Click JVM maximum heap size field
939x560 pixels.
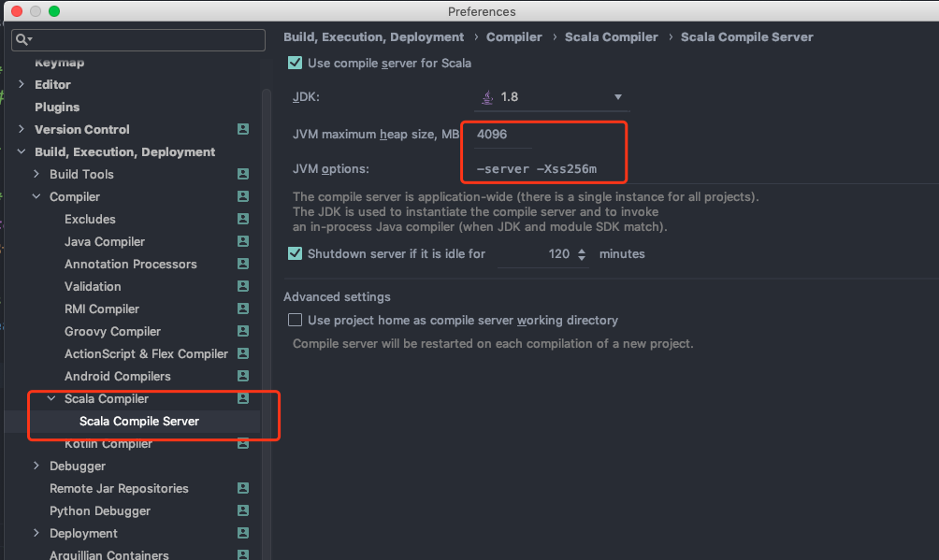[x=502, y=135]
